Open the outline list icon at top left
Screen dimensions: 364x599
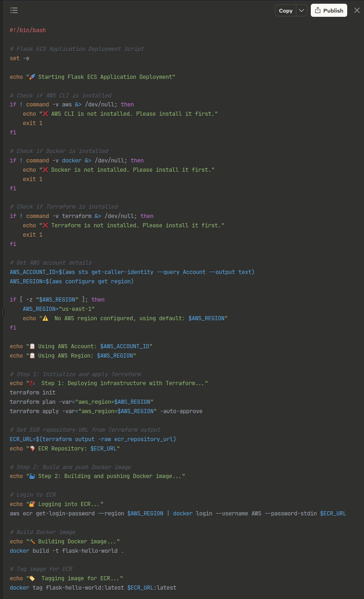point(14,10)
